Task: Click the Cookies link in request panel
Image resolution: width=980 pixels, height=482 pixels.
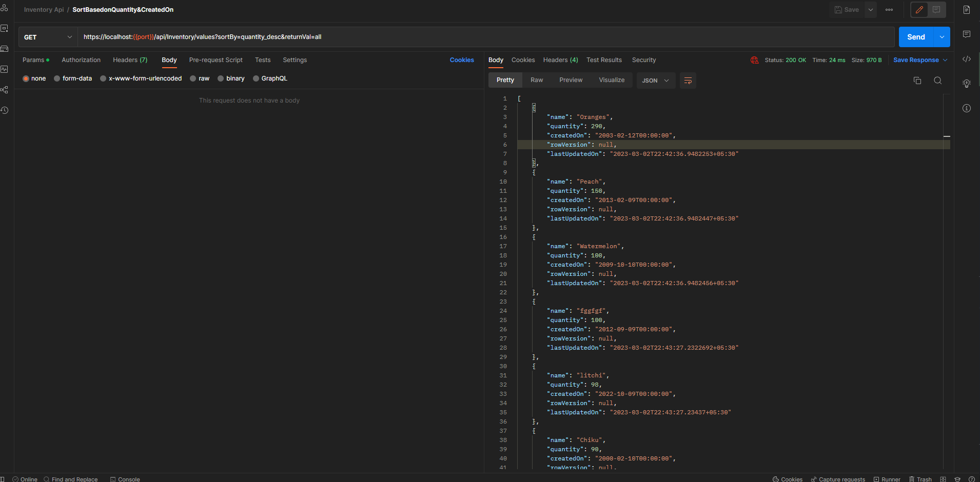Action: coord(462,60)
